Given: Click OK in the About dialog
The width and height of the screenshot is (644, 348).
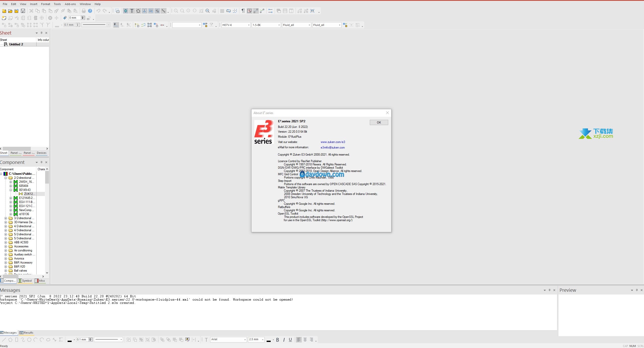Looking at the screenshot, I should pos(379,123).
